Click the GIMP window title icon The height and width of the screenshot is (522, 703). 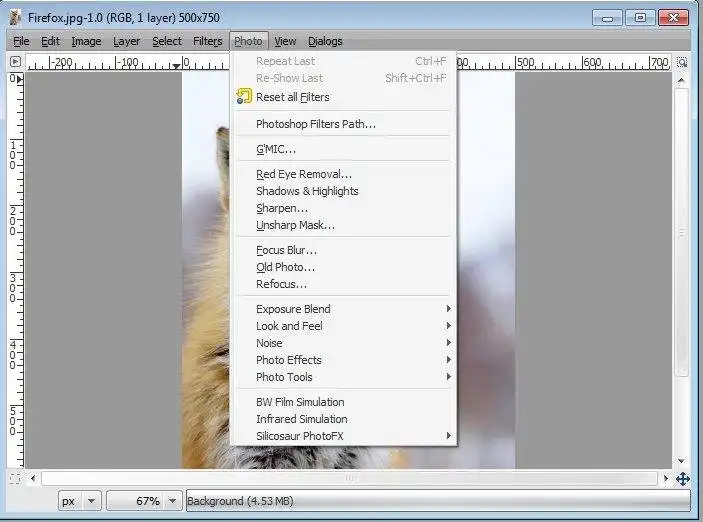15,18
